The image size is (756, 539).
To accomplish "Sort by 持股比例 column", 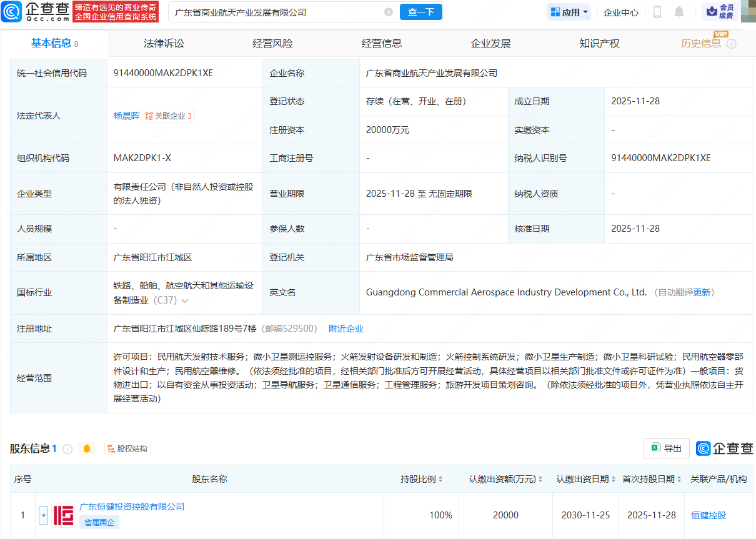I will [x=422, y=479].
